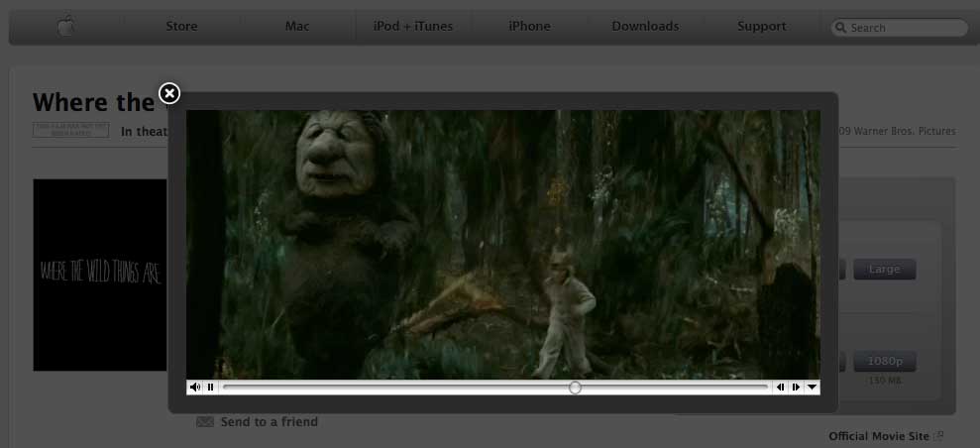Select the Large trailer size button
The image size is (980, 448).
coord(884,269)
